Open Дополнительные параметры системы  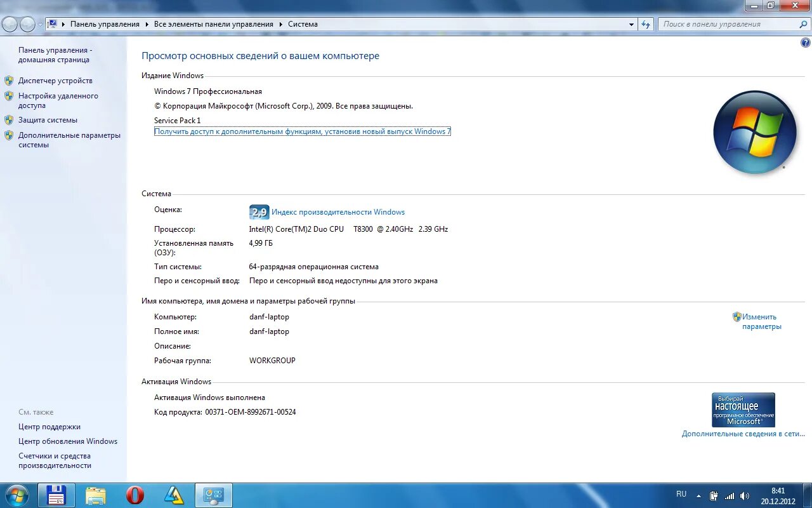69,140
